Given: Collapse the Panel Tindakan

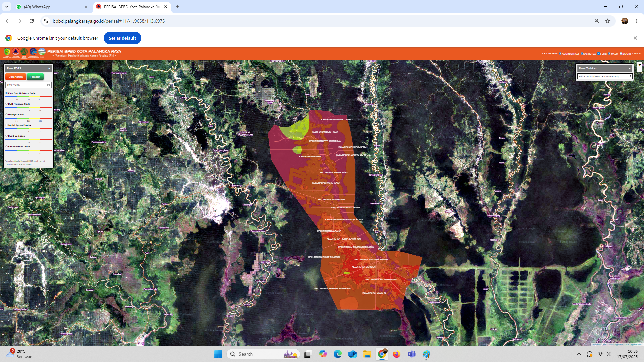Looking at the screenshot, I should coord(630,68).
